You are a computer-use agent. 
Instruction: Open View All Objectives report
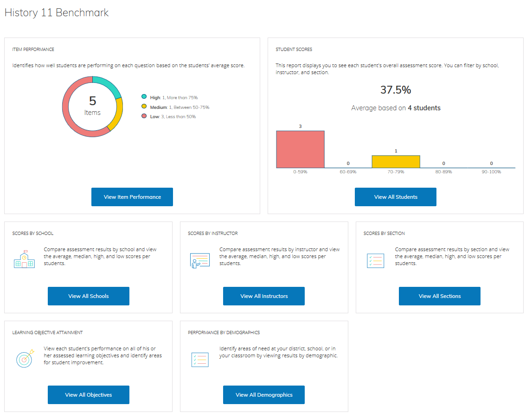tap(88, 395)
